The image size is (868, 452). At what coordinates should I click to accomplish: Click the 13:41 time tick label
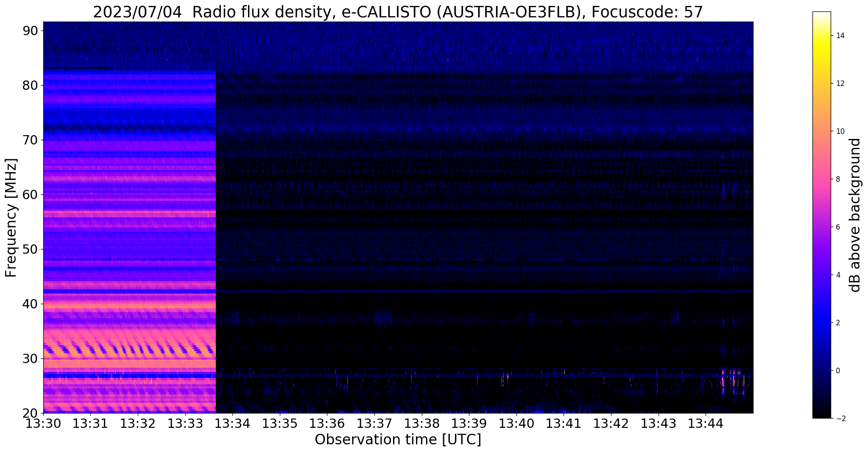click(x=564, y=423)
